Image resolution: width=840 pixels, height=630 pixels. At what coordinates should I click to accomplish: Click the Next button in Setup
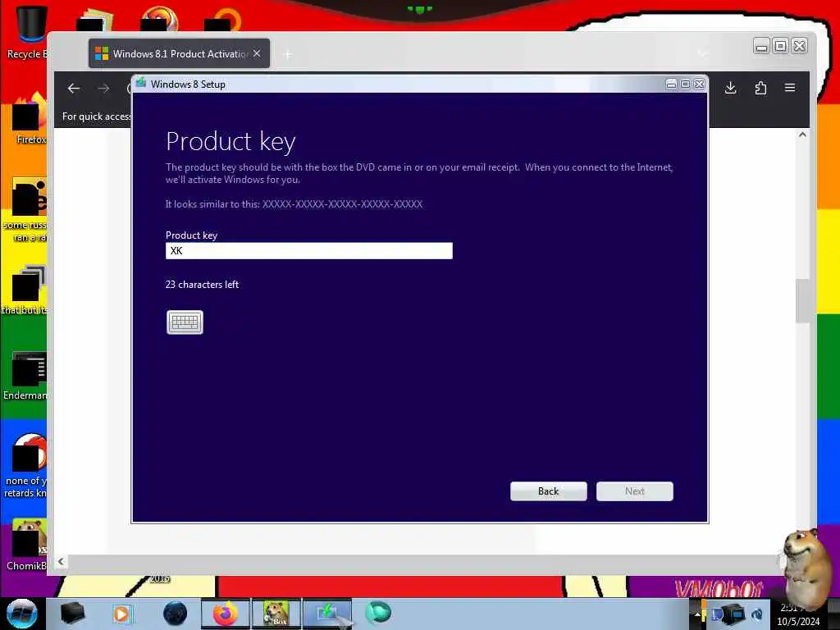(x=635, y=491)
